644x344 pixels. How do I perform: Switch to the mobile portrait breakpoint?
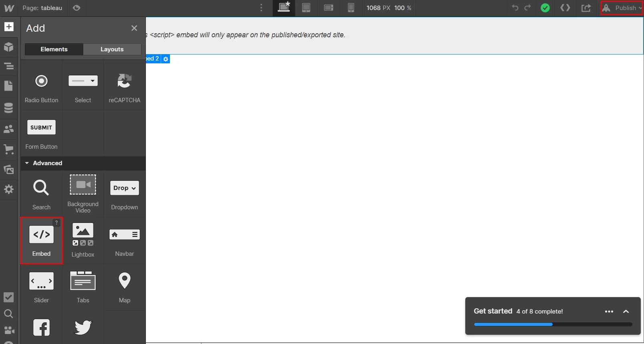coord(351,8)
